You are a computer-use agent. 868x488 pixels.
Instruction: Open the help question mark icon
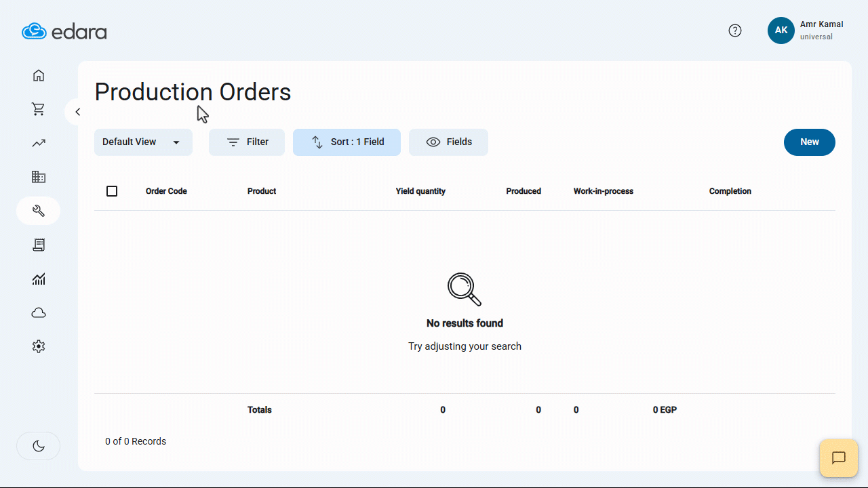click(x=735, y=30)
